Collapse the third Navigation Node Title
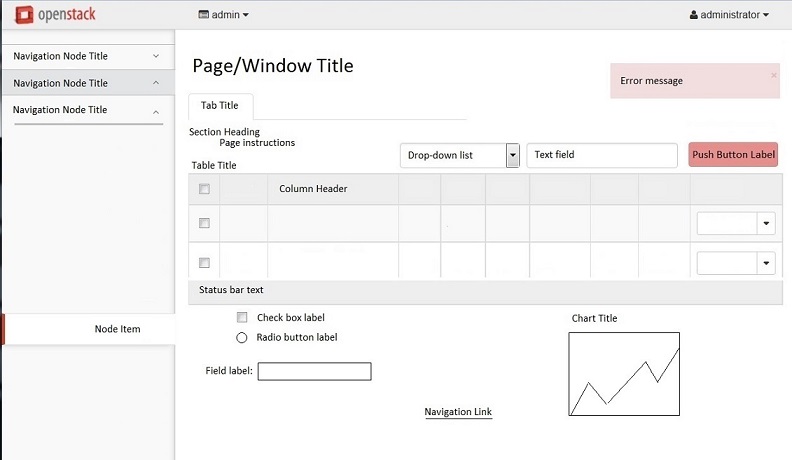This screenshot has width=792, height=460. [156, 111]
